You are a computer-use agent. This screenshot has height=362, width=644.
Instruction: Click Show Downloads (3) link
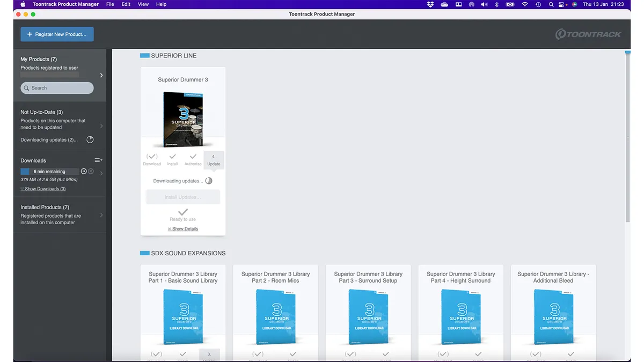[43, 189]
